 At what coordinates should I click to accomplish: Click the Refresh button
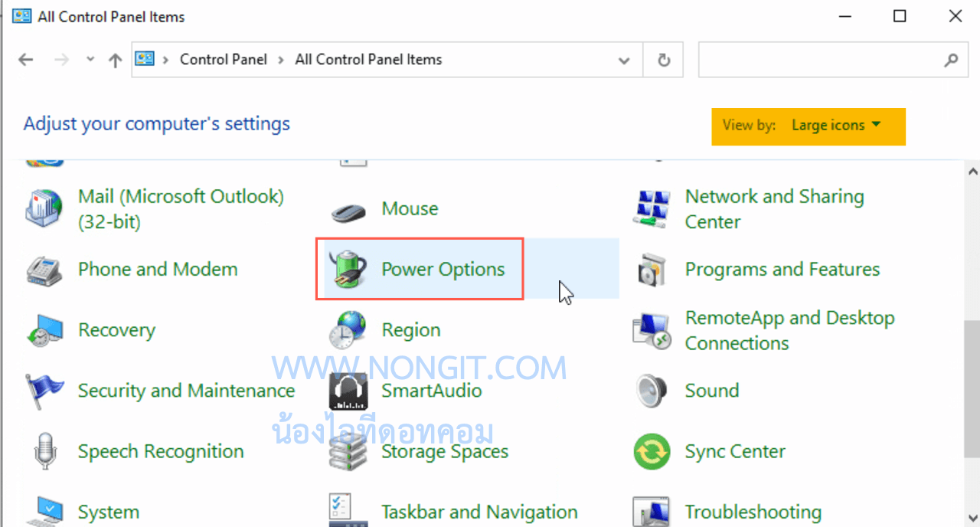tap(663, 59)
